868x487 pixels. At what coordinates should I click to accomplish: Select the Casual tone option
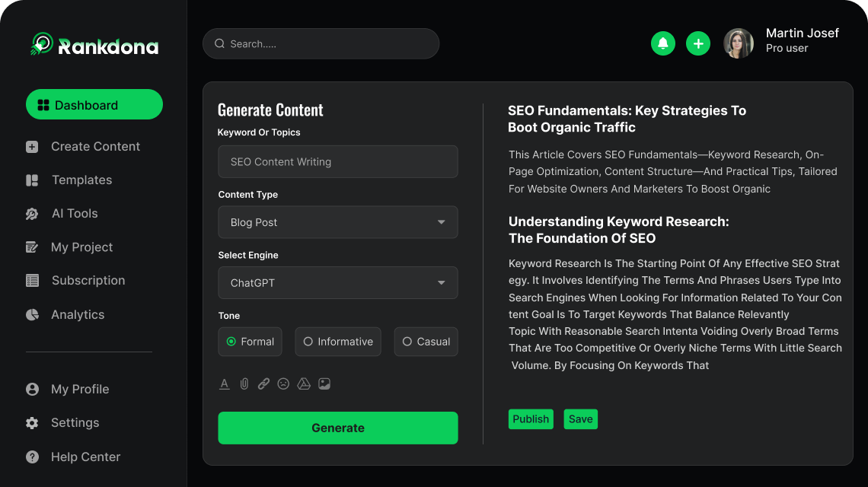[426, 342]
